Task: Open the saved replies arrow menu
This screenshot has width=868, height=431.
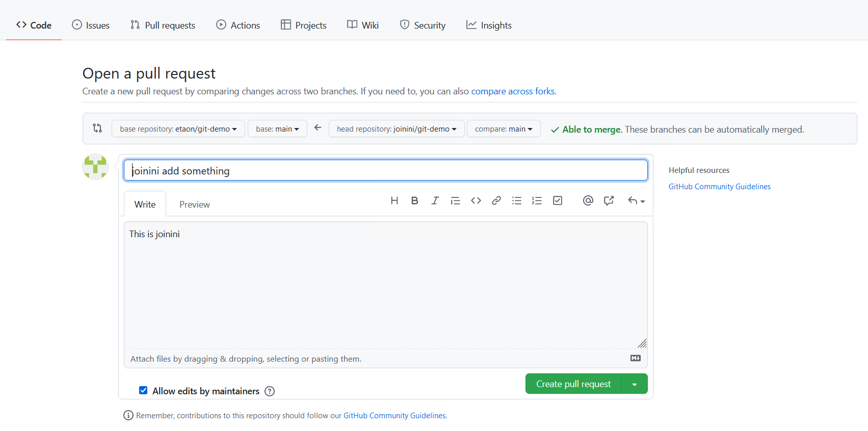Action: [x=636, y=200]
